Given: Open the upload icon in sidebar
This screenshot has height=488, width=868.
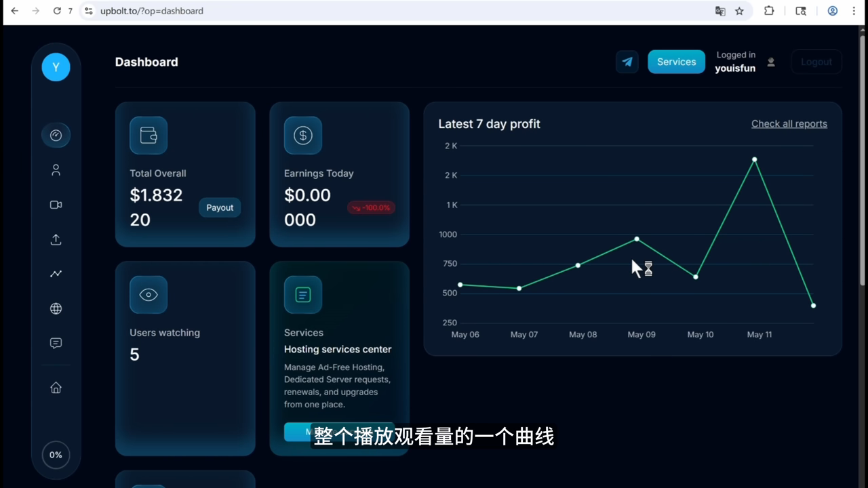Looking at the screenshot, I should (56, 240).
